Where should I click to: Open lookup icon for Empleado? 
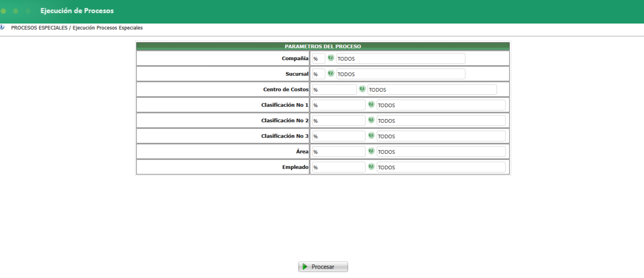pos(371,167)
